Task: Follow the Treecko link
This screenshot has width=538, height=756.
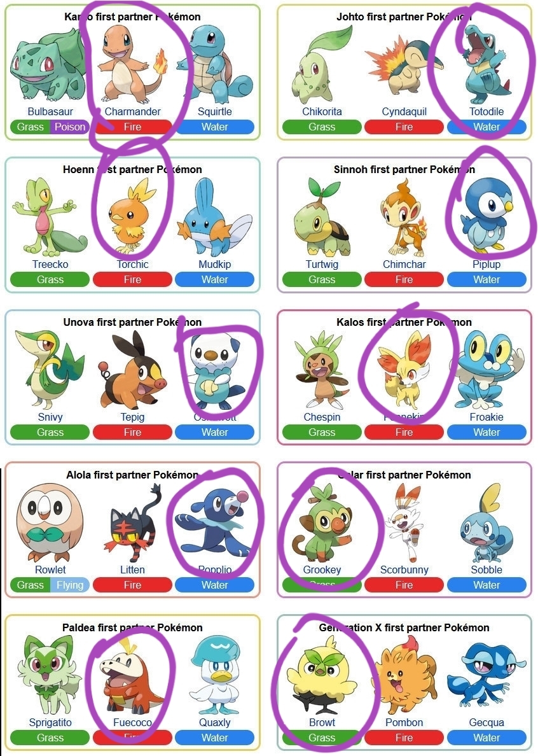Action: point(50,264)
